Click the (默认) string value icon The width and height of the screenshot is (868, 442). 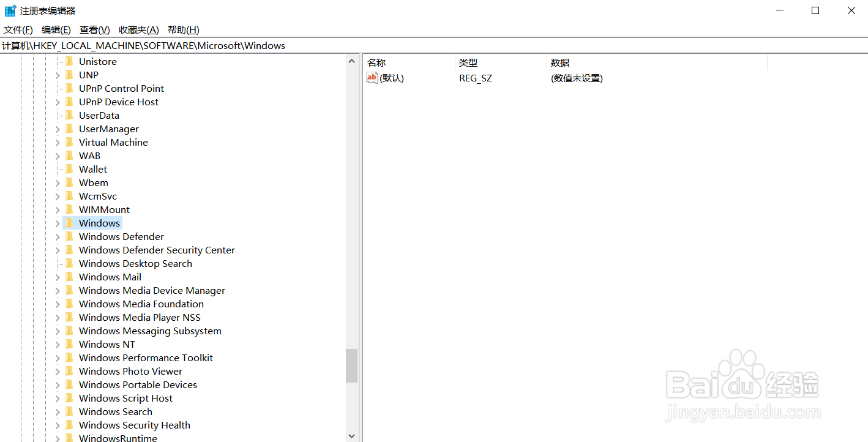click(x=372, y=78)
